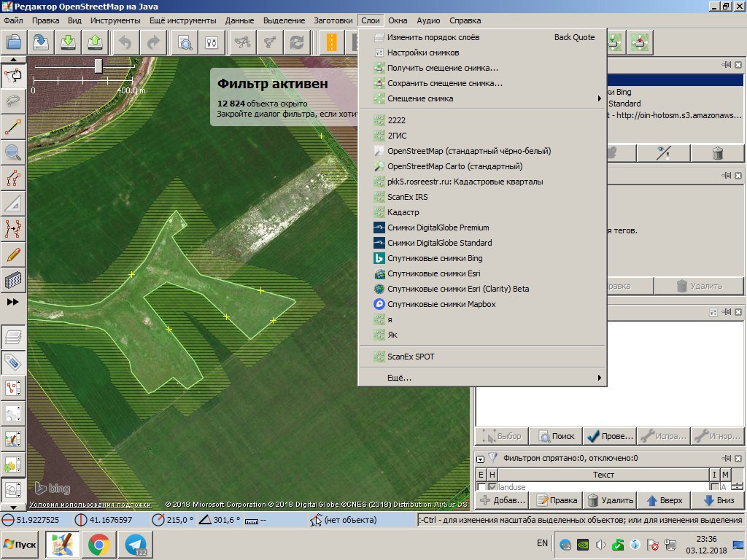Click the Вверх move up button
Screen dimensions: 747x560
coord(664,500)
